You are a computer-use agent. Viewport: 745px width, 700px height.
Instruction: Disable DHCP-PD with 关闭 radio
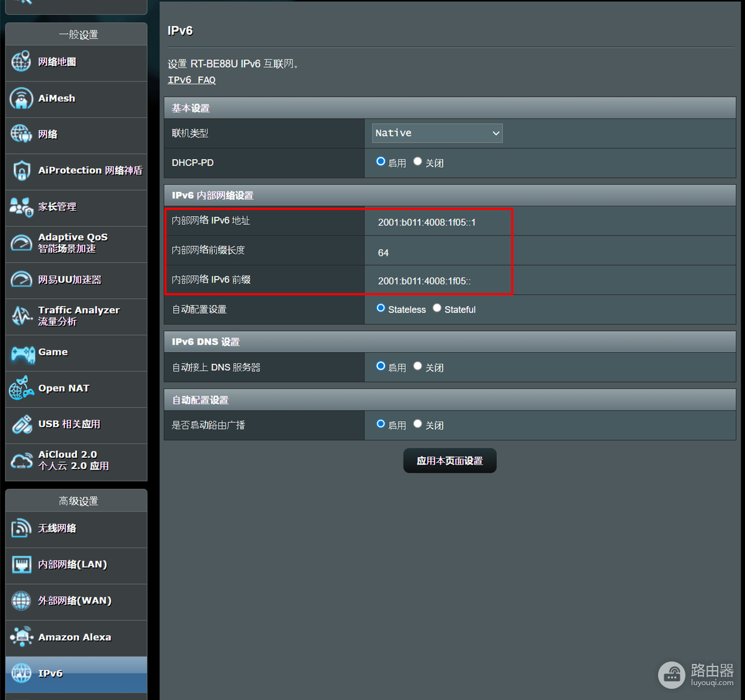click(418, 161)
